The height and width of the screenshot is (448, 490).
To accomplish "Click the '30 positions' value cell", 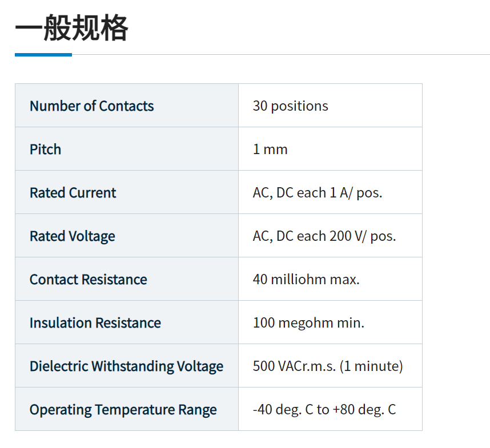I will click(x=290, y=106).
